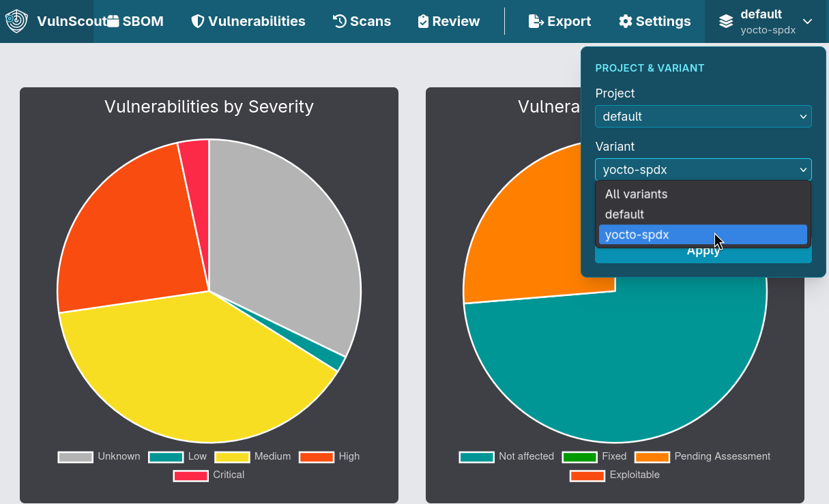Open the Settings page

pyautogui.click(x=655, y=21)
